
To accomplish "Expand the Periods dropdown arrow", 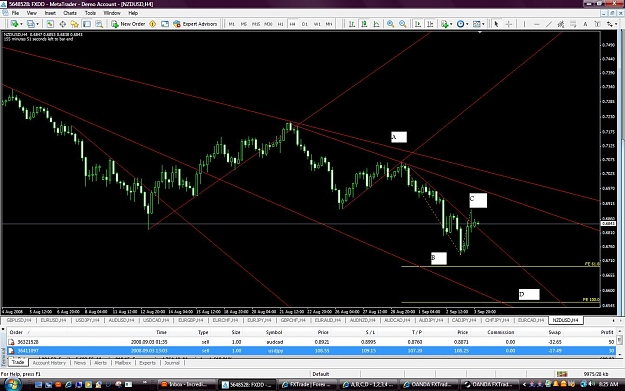I will tap(467, 24).
